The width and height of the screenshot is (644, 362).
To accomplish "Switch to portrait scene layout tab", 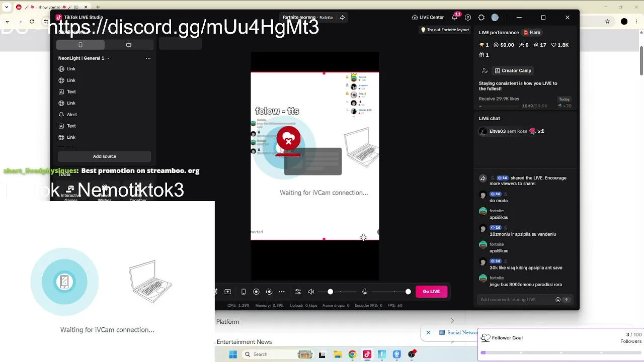I will (80, 45).
